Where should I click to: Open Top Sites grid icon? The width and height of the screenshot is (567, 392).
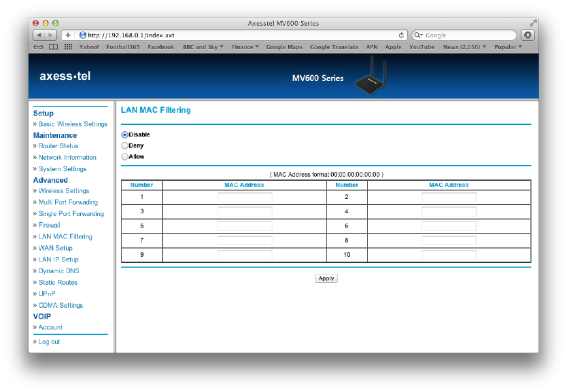pos(68,47)
